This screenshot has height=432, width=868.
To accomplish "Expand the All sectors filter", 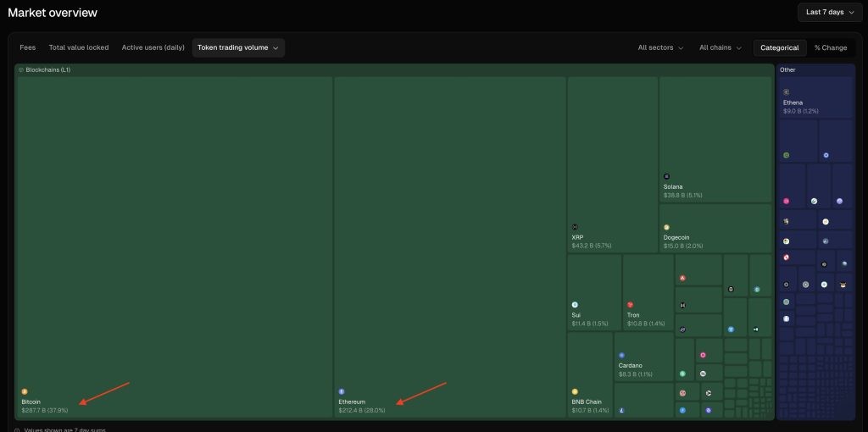I will coord(660,48).
